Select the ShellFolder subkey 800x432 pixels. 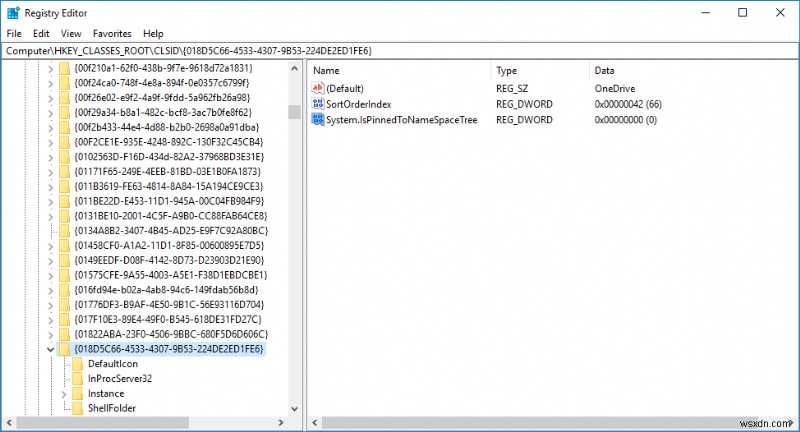tap(112, 408)
